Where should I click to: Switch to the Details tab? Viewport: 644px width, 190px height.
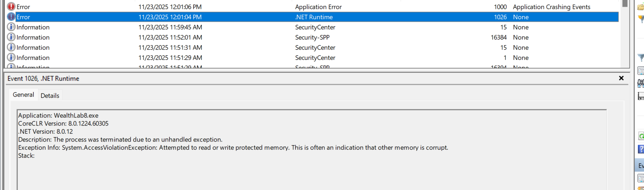tap(50, 96)
